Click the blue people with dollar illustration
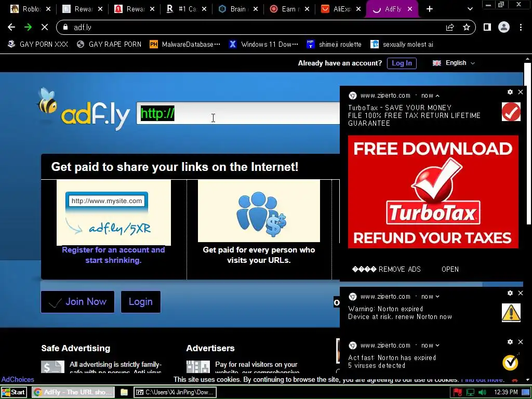Image resolution: width=532 pixels, height=399 pixels. click(x=259, y=211)
